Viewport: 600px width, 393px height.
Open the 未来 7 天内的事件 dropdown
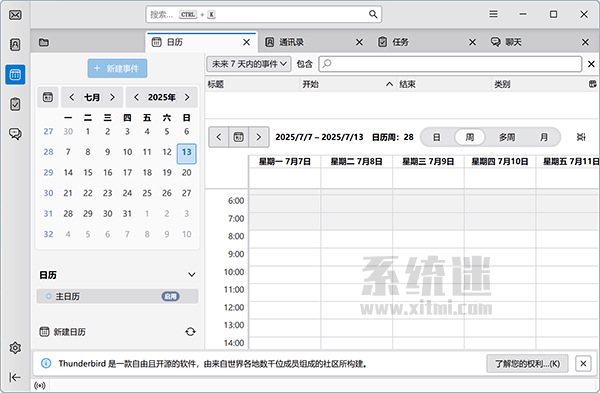pyautogui.click(x=249, y=64)
